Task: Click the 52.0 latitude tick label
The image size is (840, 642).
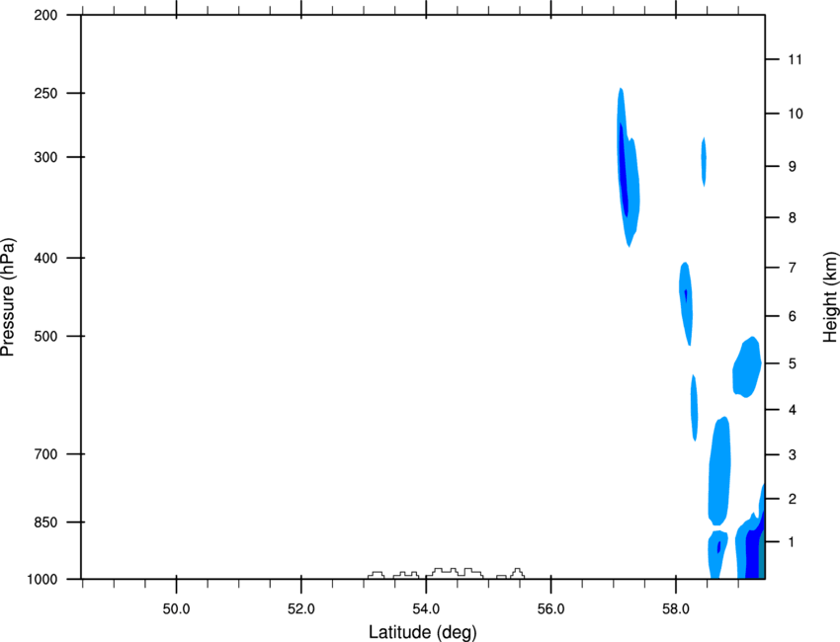Action: click(x=301, y=609)
